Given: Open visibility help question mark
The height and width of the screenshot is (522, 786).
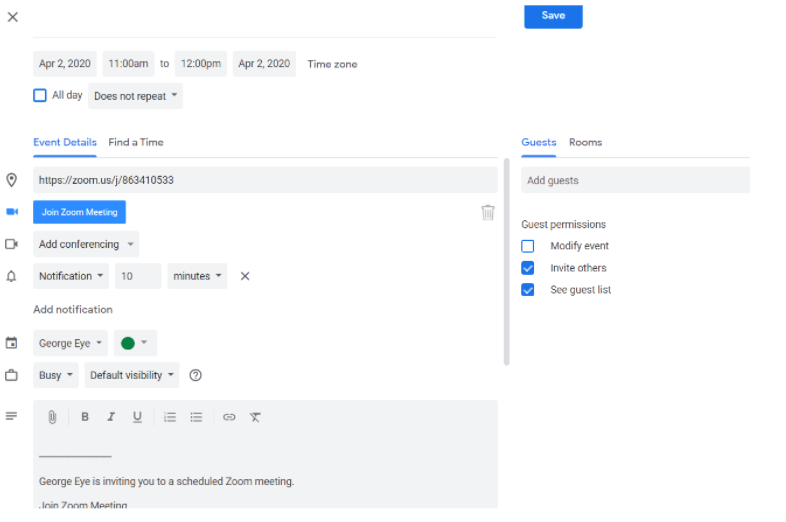Looking at the screenshot, I should tap(195, 375).
